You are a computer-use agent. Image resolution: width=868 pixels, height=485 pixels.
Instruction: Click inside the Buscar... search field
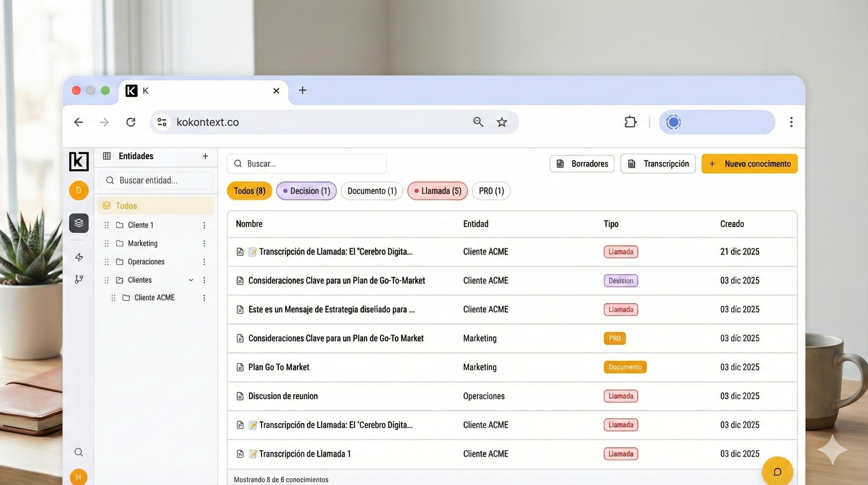click(x=306, y=164)
